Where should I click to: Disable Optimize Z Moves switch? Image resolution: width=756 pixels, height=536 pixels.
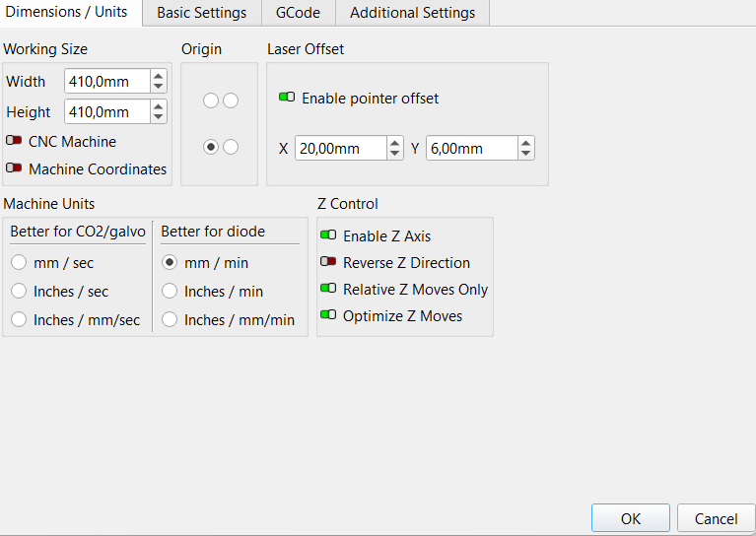[328, 315]
